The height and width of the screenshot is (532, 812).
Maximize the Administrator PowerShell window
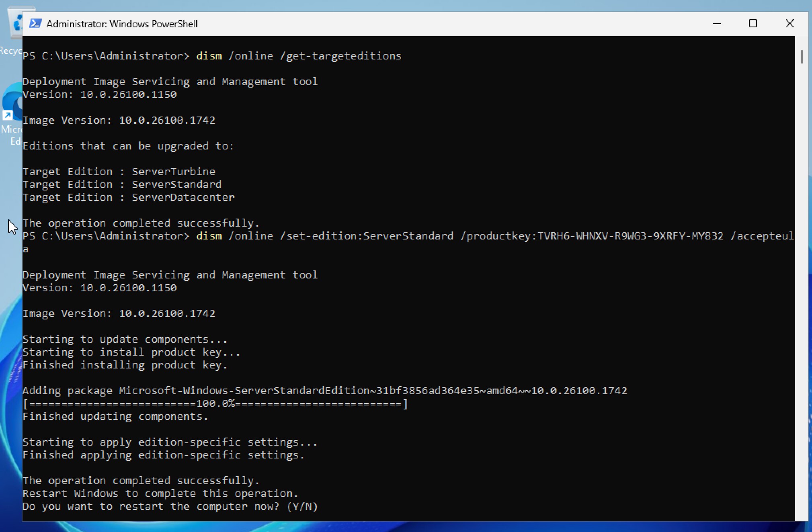pyautogui.click(x=753, y=24)
